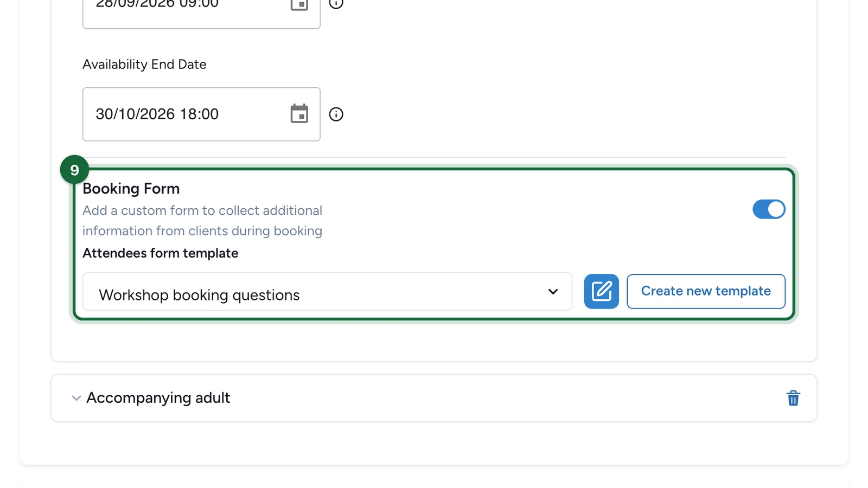The width and height of the screenshot is (868, 488).
Task: Toggle the Booking Form switch off
Action: [x=769, y=209]
